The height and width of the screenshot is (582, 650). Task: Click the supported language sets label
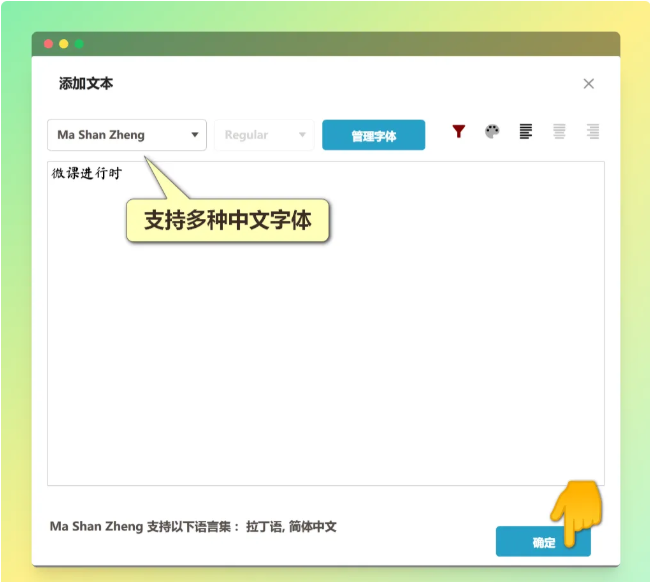click(193, 526)
